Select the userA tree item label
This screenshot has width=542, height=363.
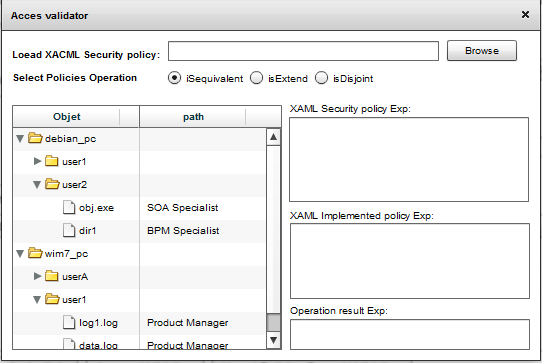click(75, 277)
